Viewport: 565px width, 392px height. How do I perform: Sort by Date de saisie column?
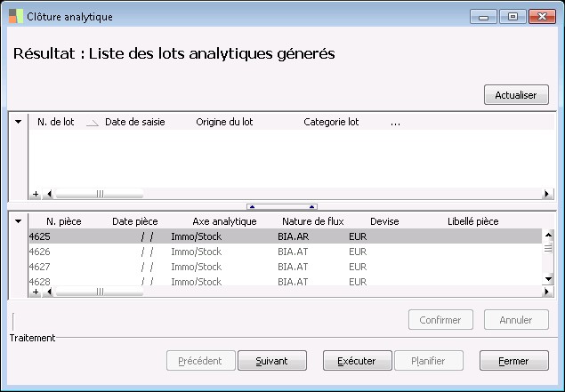click(135, 122)
